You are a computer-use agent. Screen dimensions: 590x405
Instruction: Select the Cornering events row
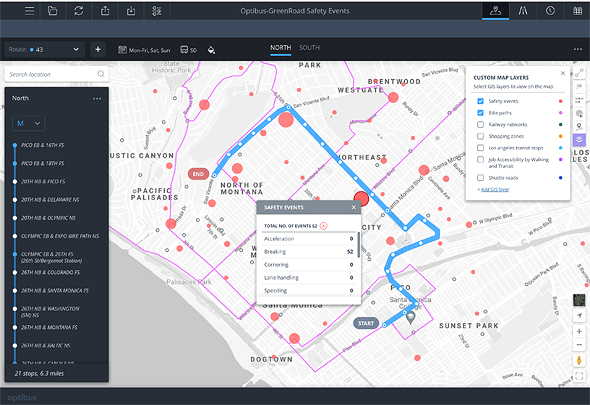click(x=308, y=265)
